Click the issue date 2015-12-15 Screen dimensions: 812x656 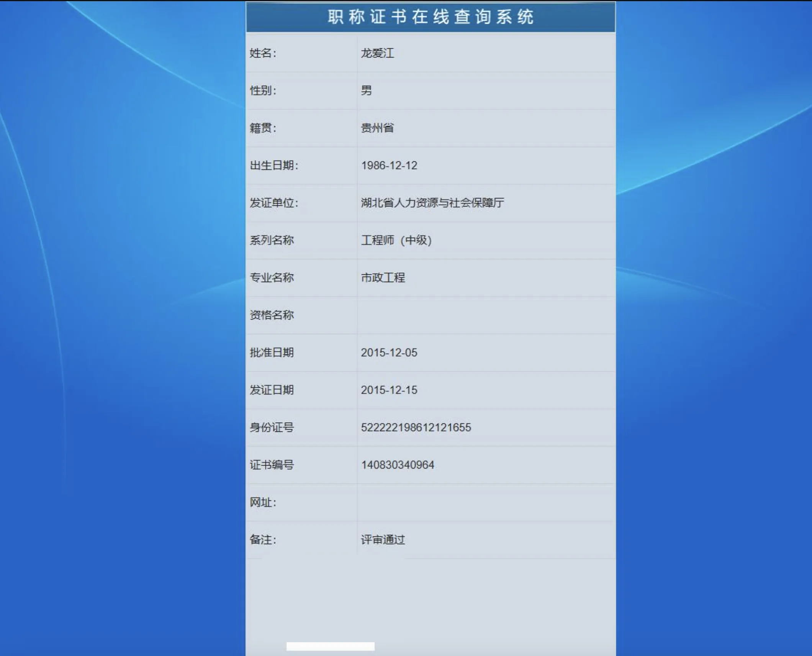(389, 390)
